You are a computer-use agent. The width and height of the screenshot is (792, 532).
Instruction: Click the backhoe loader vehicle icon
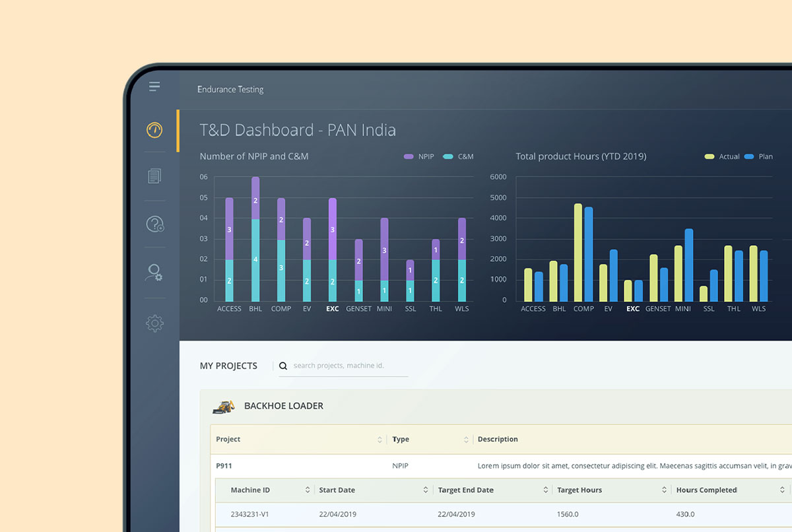tap(224, 406)
